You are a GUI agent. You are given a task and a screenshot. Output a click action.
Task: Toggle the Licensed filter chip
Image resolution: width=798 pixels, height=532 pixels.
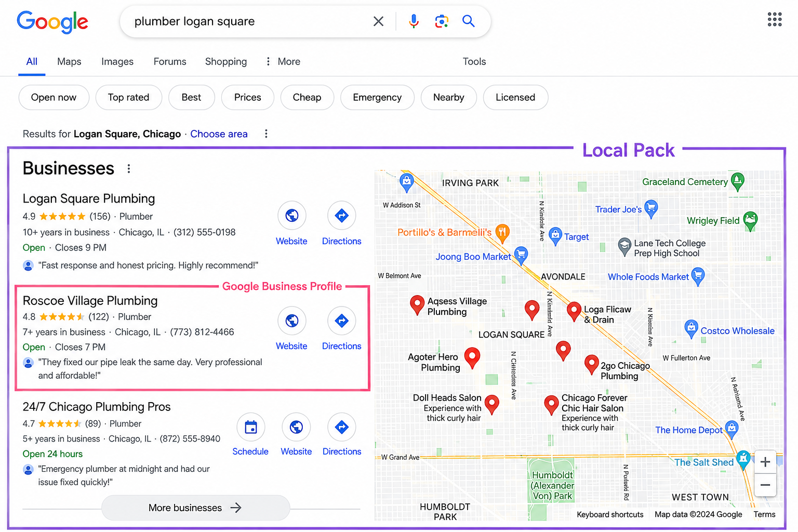515,97
